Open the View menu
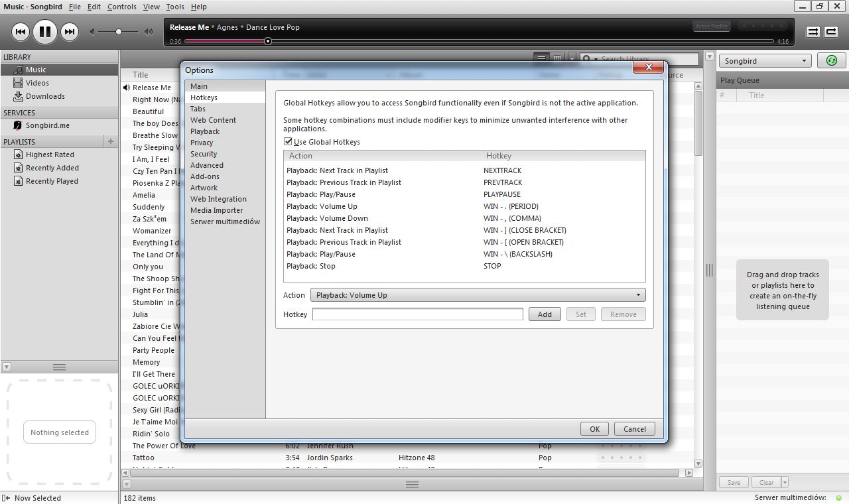The width and height of the screenshot is (849, 504). coord(151,7)
